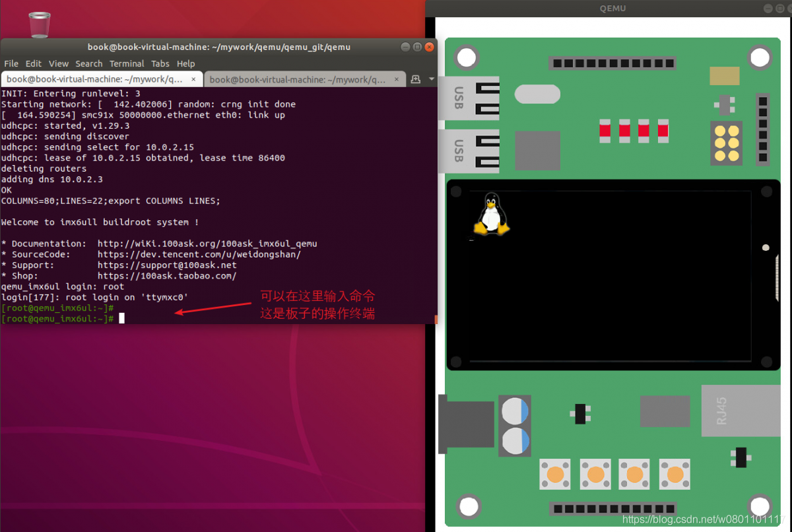The image size is (792, 532).
Task: Close the first terminal tab
Action: pyautogui.click(x=193, y=79)
